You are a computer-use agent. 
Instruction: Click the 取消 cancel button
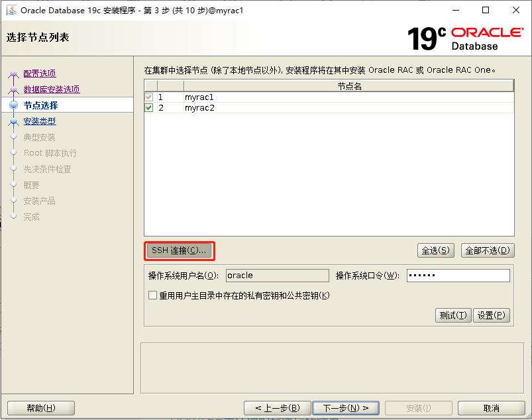point(492,408)
